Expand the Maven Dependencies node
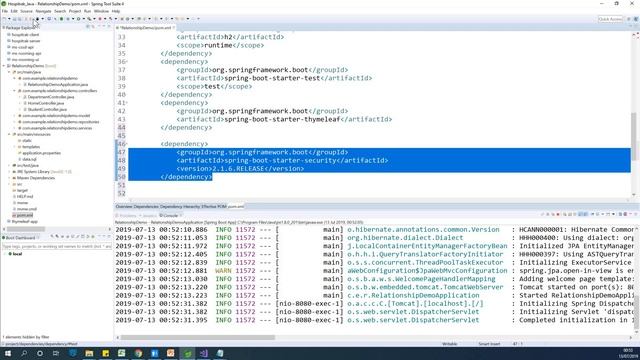The width and height of the screenshot is (640, 360). (9, 178)
